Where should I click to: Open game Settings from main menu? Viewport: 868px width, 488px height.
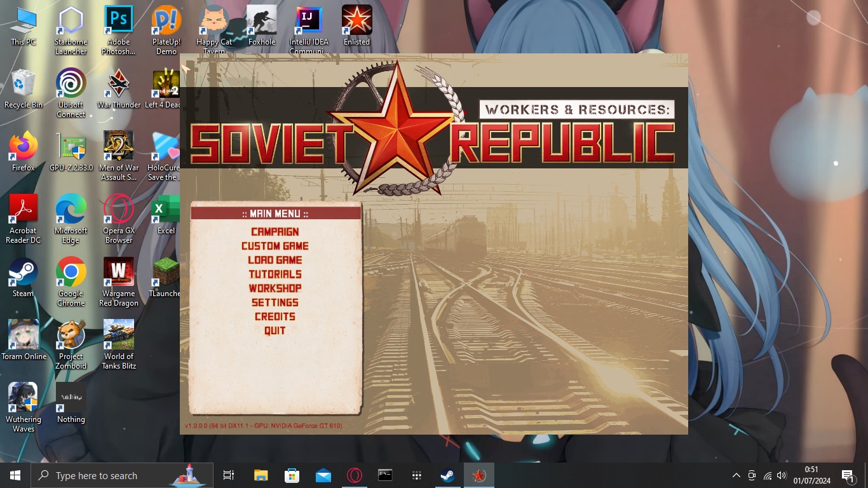click(x=275, y=302)
